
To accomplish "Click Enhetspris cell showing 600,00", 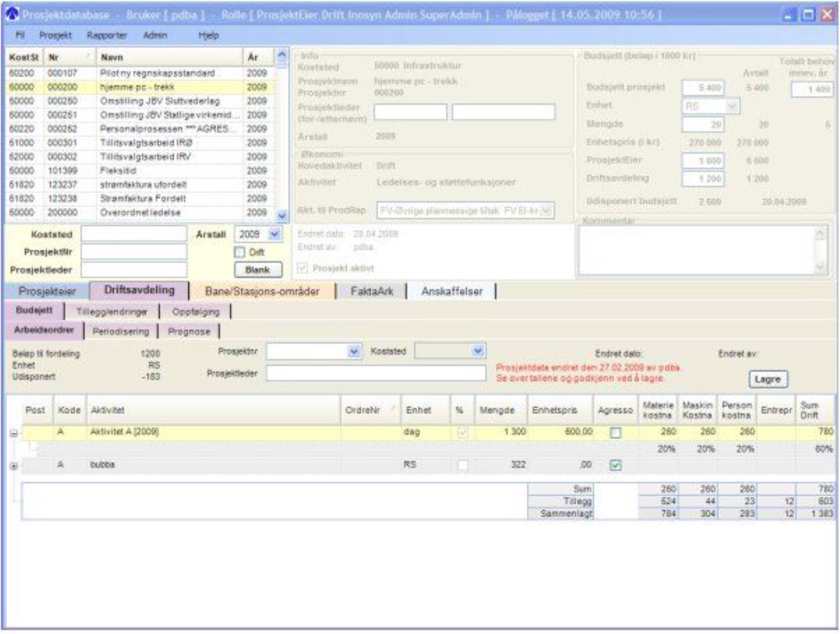I will tap(560, 432).
